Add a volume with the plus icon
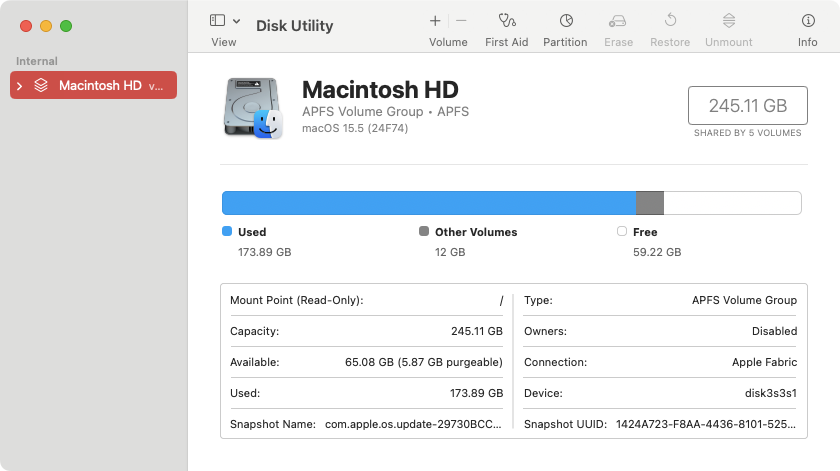 click(x=435, y=21)
